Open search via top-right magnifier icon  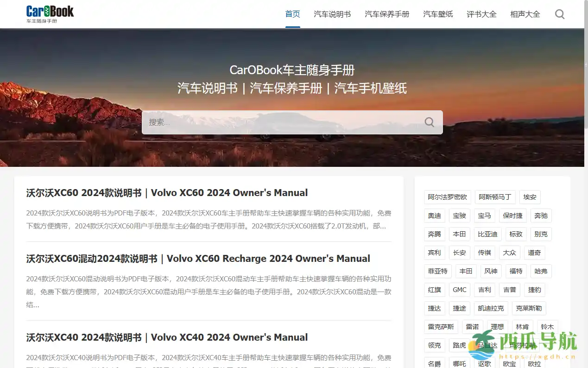point(559,14)
